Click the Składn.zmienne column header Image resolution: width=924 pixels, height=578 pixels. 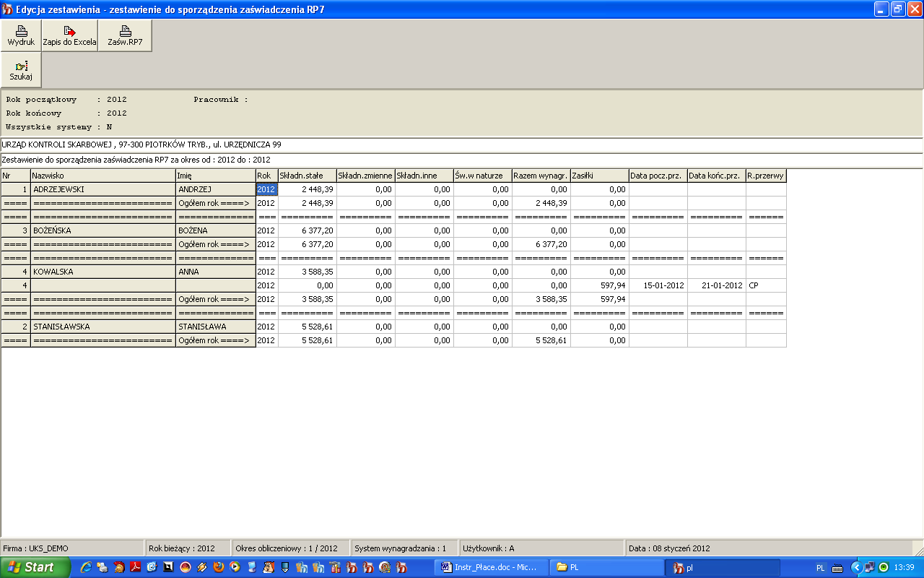pos(366,176)
